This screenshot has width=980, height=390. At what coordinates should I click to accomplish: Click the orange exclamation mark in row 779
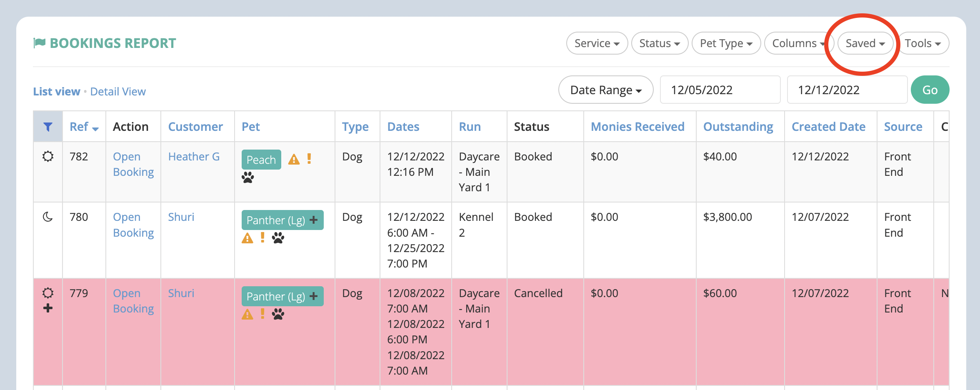click(262, 314)
